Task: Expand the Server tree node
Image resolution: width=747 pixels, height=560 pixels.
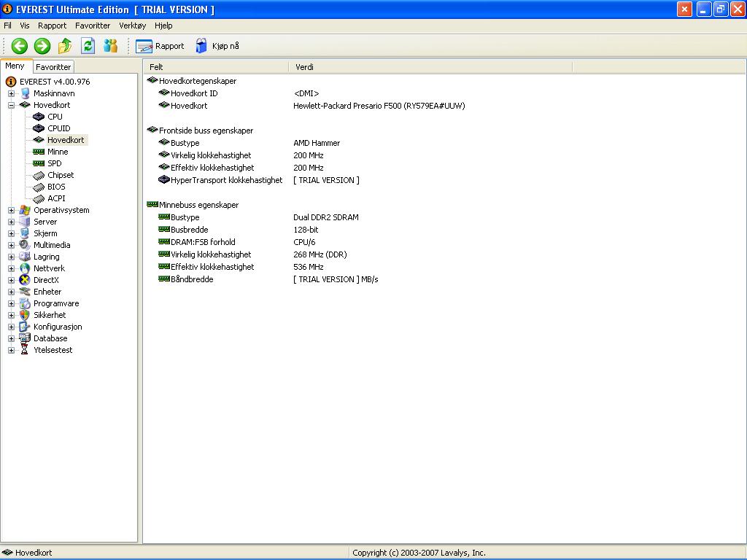Action: (11, 222)
